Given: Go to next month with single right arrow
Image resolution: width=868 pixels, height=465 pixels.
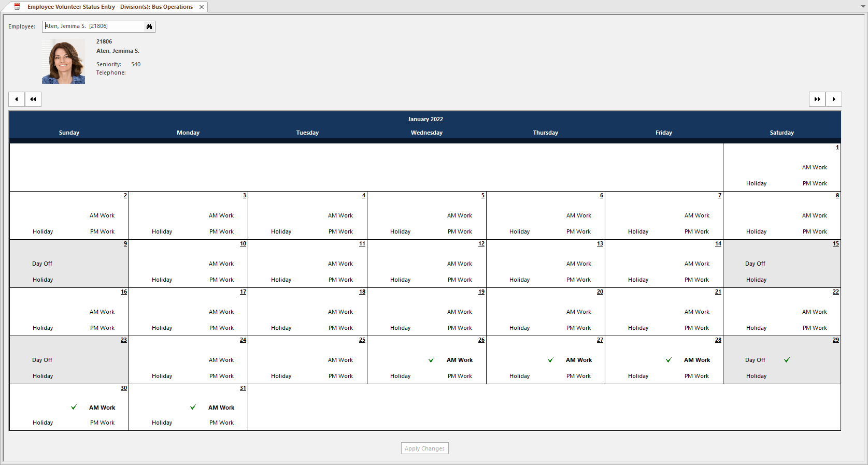Looking at the screenshot, I should [834, 99].
